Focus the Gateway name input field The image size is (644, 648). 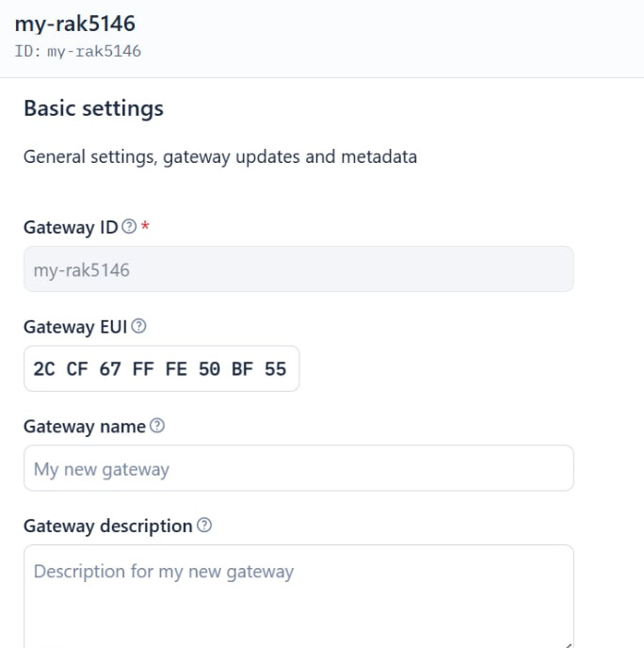click(x=298, y=468)
